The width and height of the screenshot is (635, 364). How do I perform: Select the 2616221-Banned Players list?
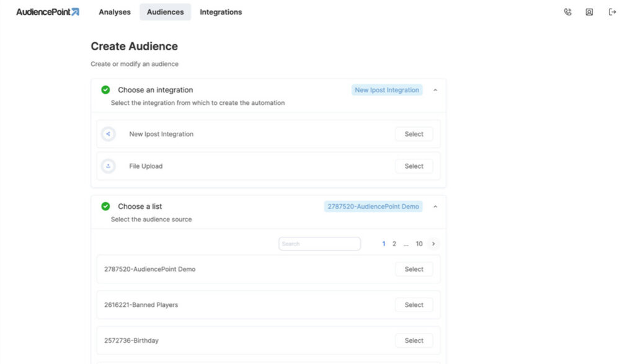point(414,305)
